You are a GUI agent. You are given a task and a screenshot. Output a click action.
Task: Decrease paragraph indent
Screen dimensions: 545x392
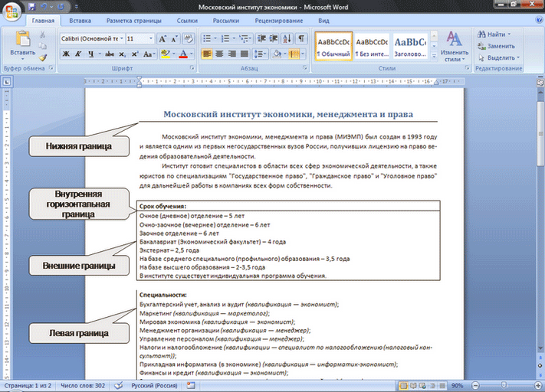point(261,38)
